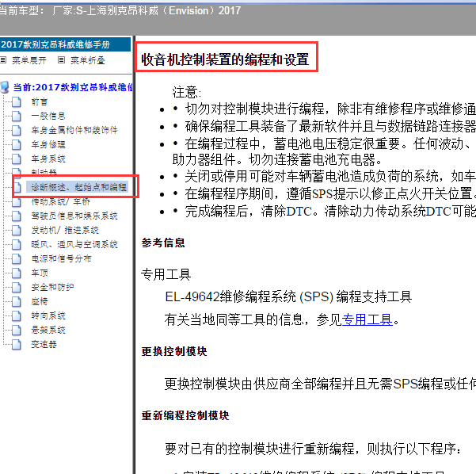Click the page icon beside 驾驶员信息和娱乐系统

tap(17, 216)
